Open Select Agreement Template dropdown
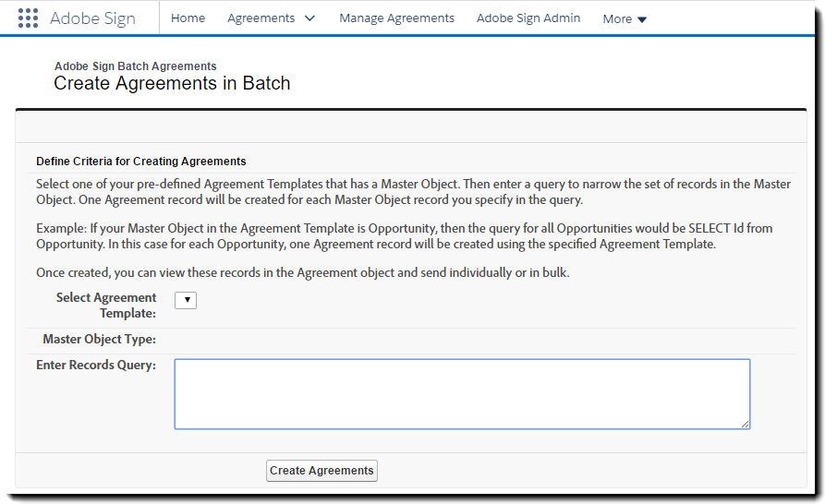Screen dimensions: 825x504 186,300
